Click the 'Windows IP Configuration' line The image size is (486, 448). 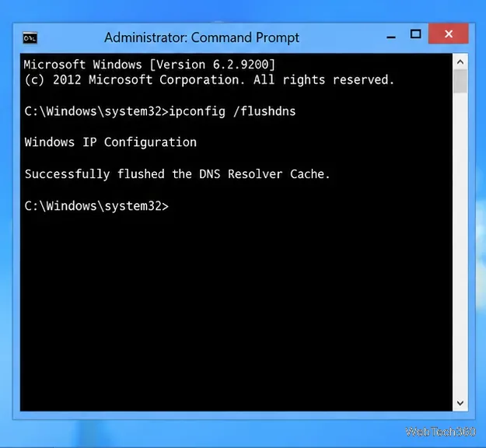tap(110, 142)
